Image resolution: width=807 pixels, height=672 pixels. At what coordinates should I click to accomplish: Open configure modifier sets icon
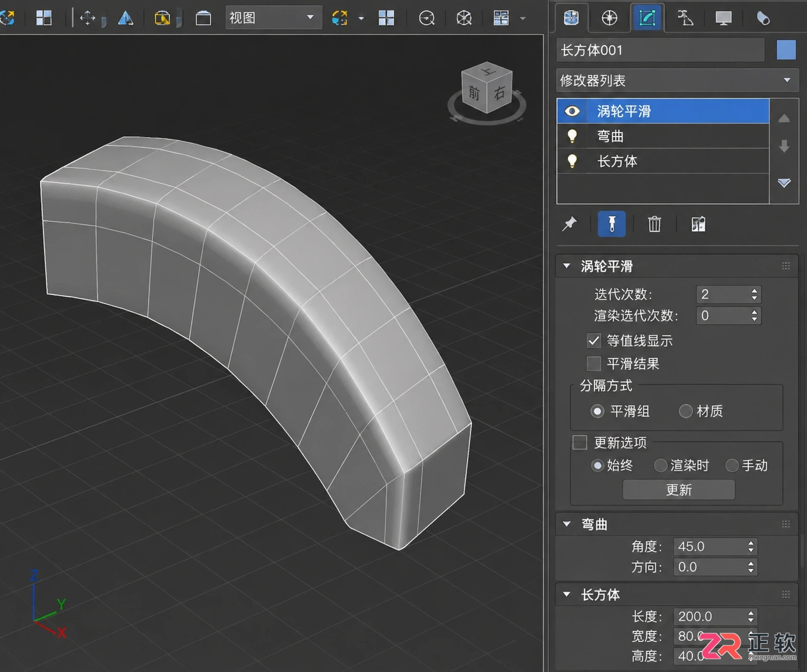click(x=698, y=224)
